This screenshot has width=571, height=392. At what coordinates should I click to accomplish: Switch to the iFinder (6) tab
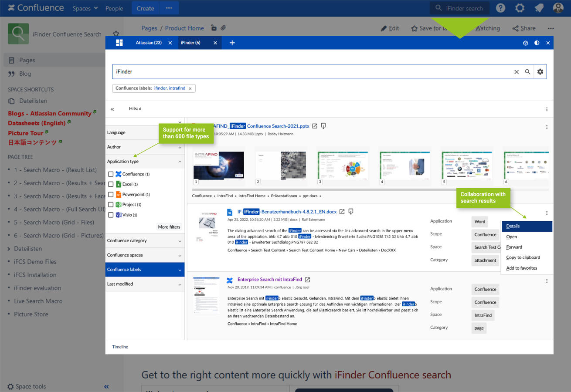point(190,43)
